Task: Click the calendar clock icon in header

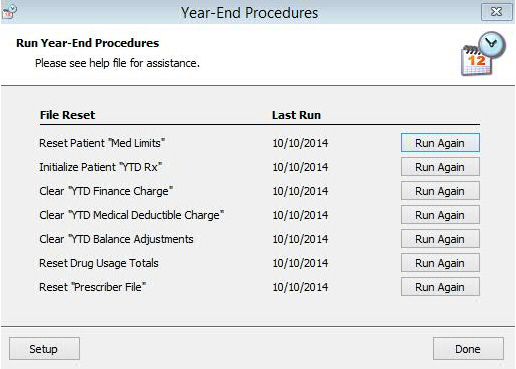Action: tap(483, 54)
